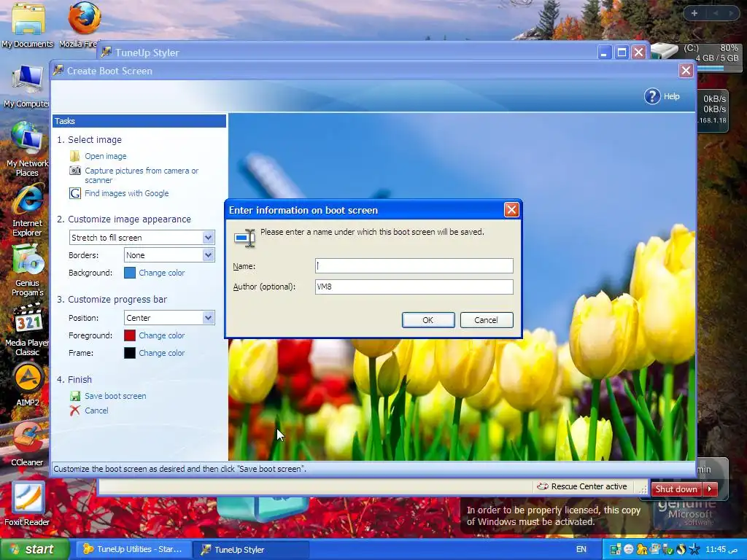The image size is (747, 560).
Task: Click the star icon in system tray
Action: click(x=694, y=550)
